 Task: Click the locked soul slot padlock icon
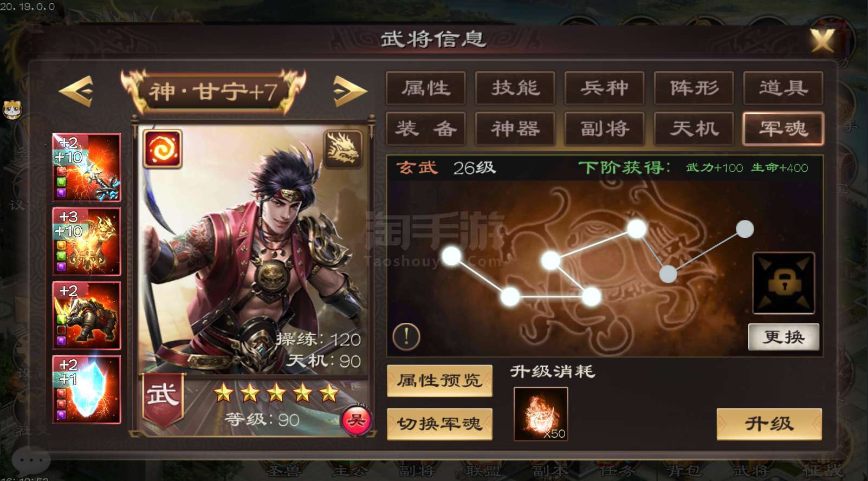[x=783, y=283]
